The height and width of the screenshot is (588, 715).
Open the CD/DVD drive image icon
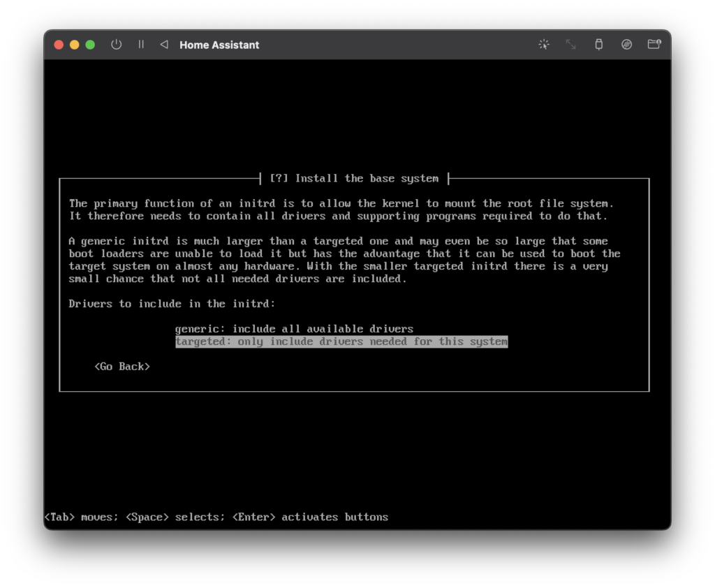coord(626,45)
